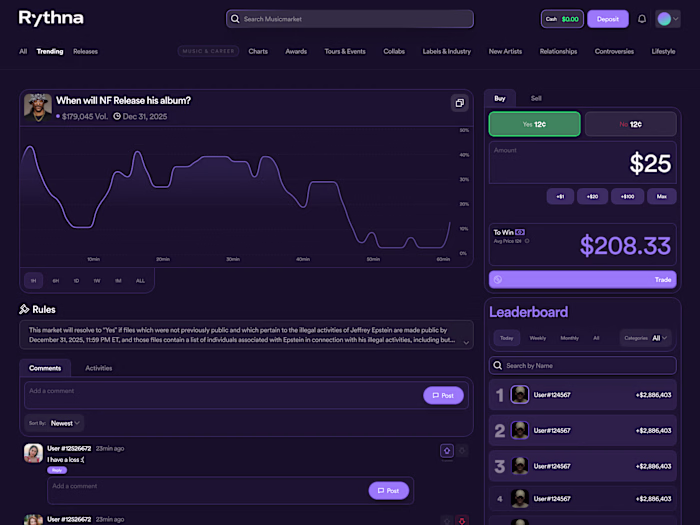The width and height of the screenshot is (700, 525).
Task: Click the red downvote arrow on second comment
Action: pyautogui.click(x=462, y=521)
